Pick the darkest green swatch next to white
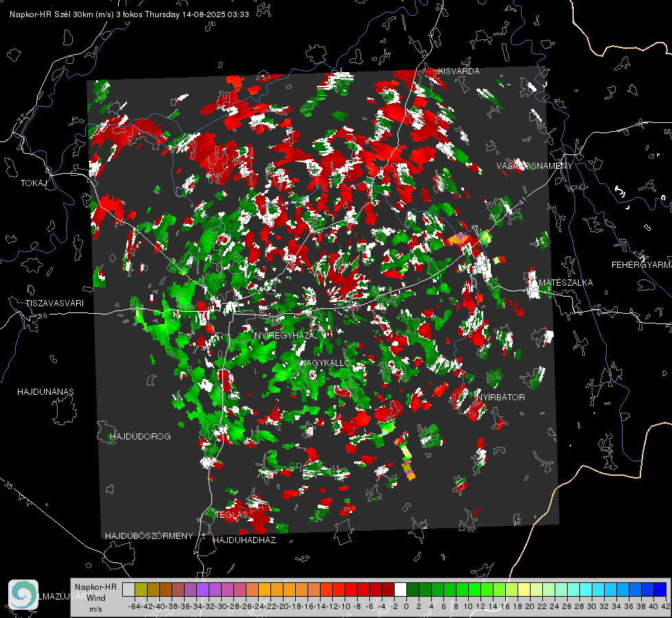The width and height of the screenshot is (672, 618). pos(413,589)
